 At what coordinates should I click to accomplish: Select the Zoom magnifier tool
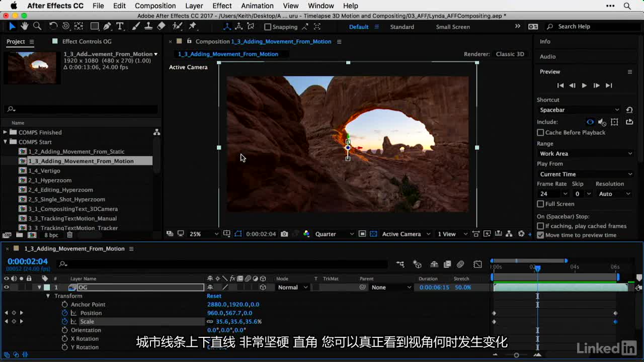[x=37, y=26]
